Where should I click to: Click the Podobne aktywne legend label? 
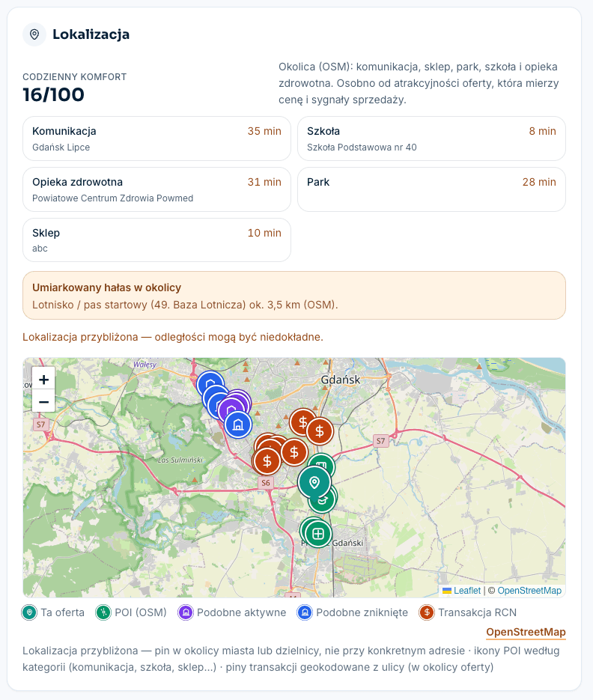[x=242, y=612]
